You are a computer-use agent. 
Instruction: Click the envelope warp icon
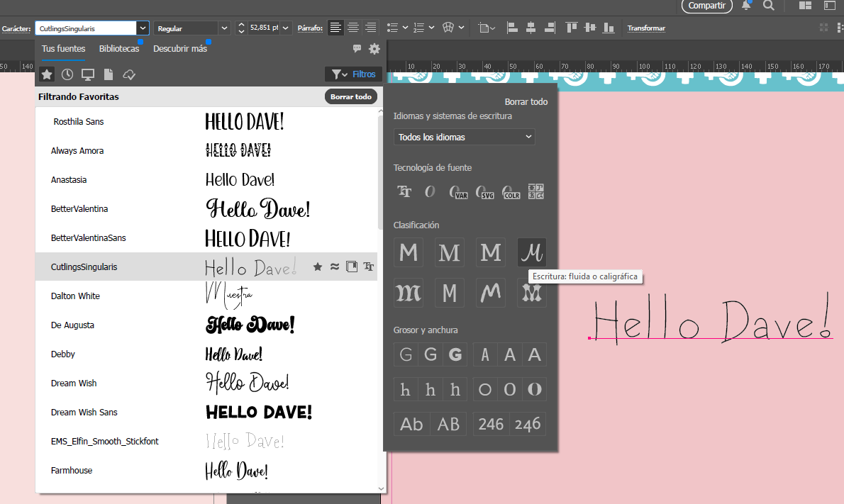coord(448,28)
